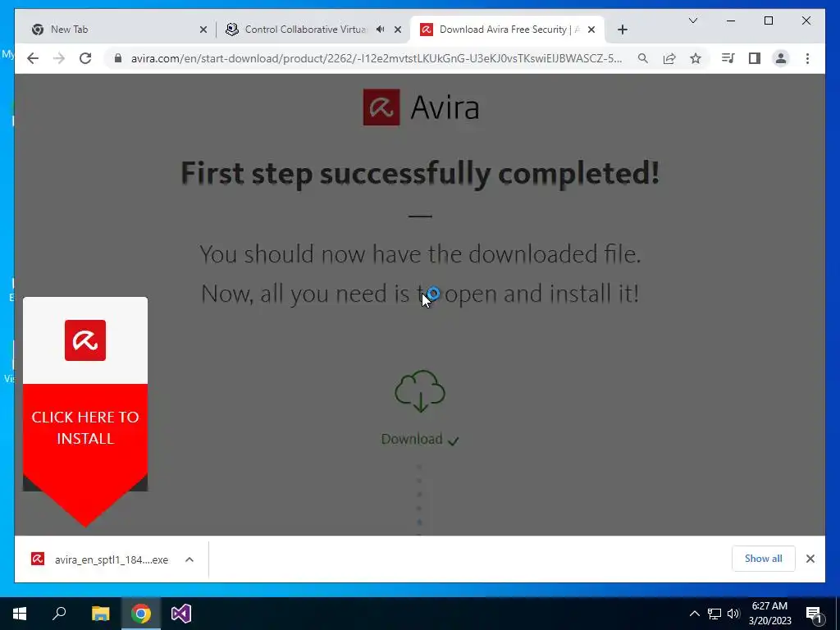Open the Chrome three-dot menu
This screenshot has height=630, width=840.
[807, 58]
